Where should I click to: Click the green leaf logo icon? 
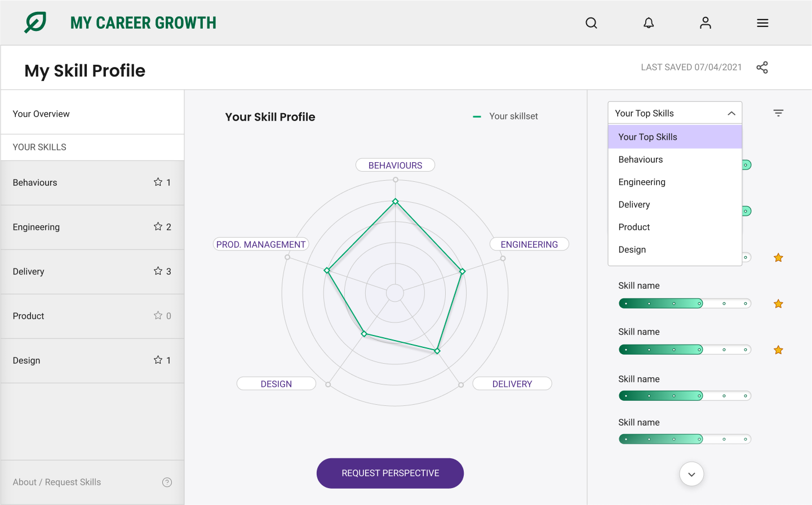coord(35,23)
